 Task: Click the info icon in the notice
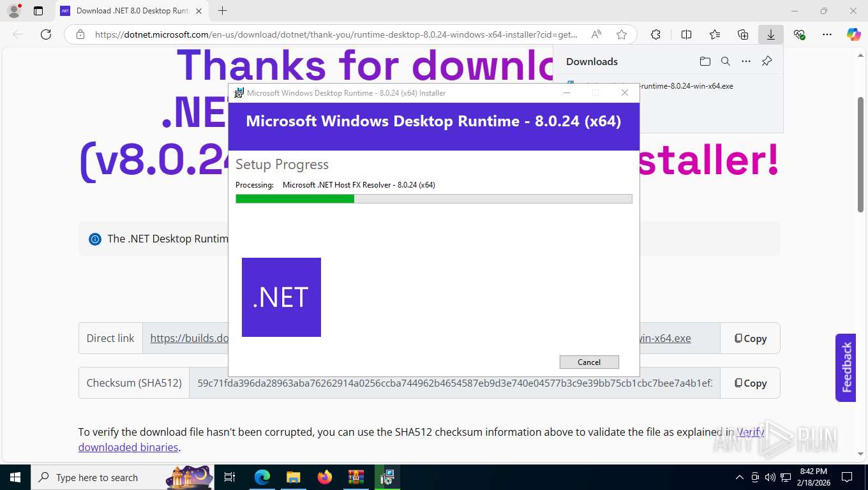95,239
